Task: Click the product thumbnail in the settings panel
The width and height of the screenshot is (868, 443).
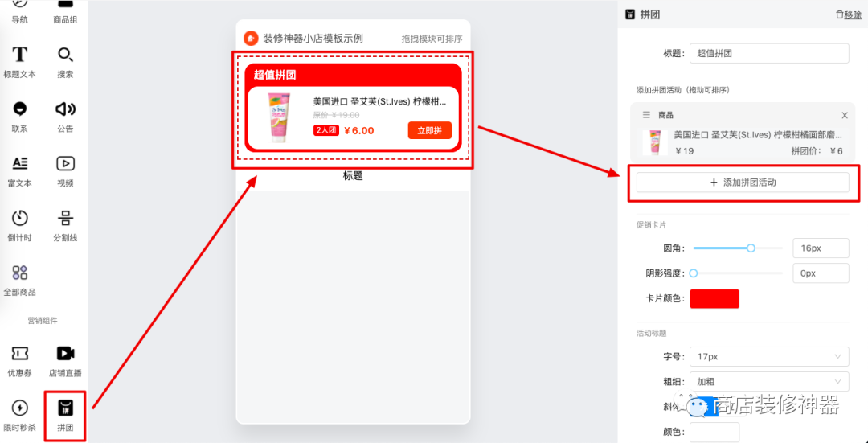Action: pos(655,142)
